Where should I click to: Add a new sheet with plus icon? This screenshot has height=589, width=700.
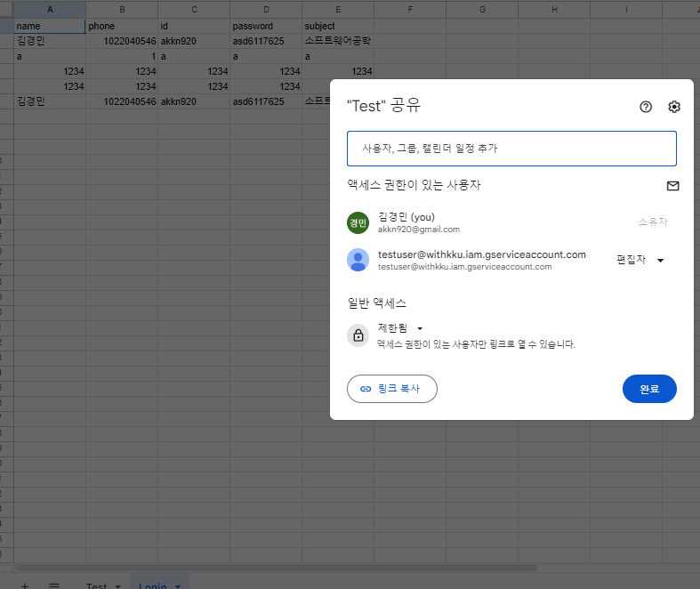[x=25, y=585]
